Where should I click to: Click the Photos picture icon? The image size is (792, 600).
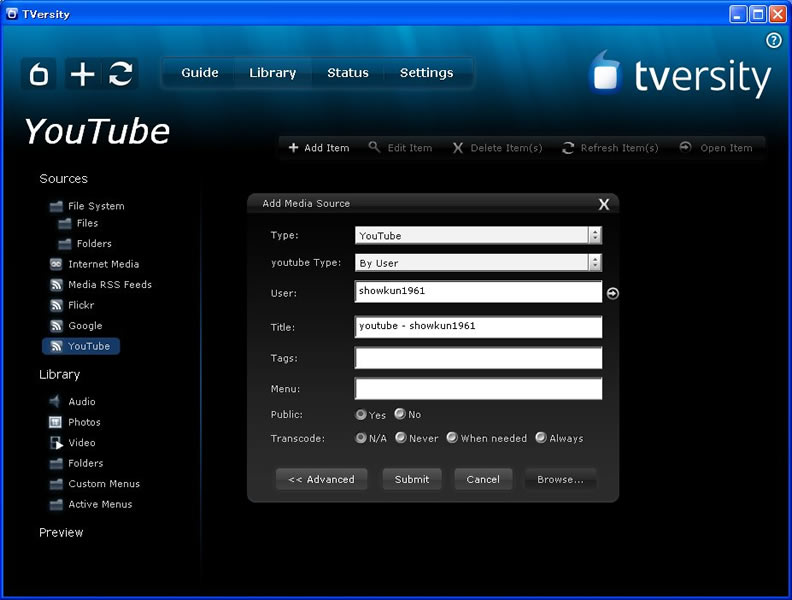point(55,422)
